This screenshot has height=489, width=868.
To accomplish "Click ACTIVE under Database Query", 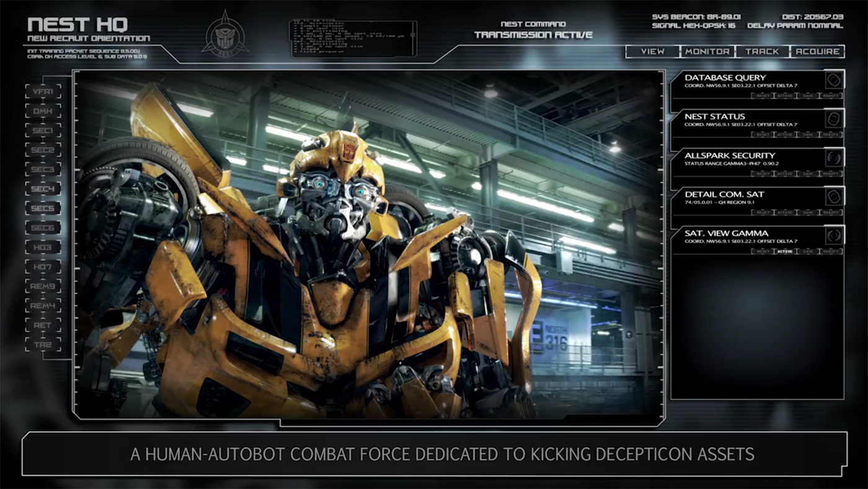I will tap(785, 96).
